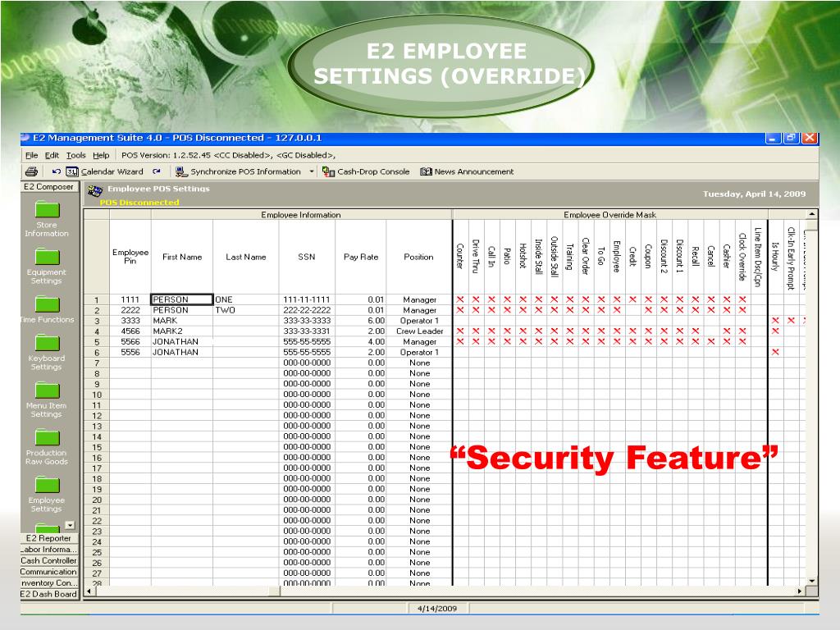Click horizontal scrollbar left arrow
The image size is (840, 630).
[x=89, y=591]
